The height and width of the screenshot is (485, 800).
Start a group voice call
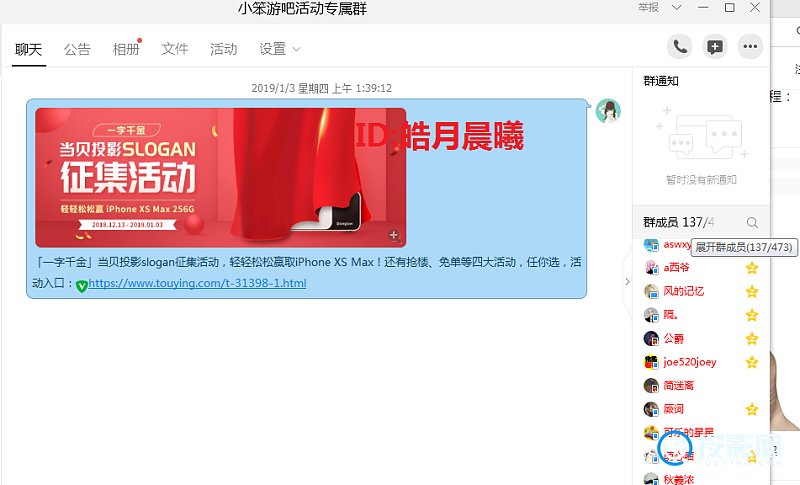pyautogui.click(x=680, y=47)
